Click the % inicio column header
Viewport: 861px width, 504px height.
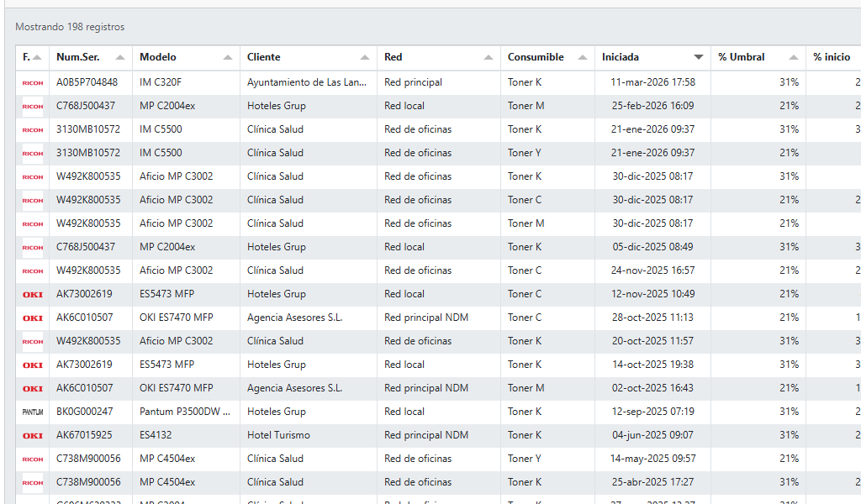pyautogui.click(x=832, y=57)
